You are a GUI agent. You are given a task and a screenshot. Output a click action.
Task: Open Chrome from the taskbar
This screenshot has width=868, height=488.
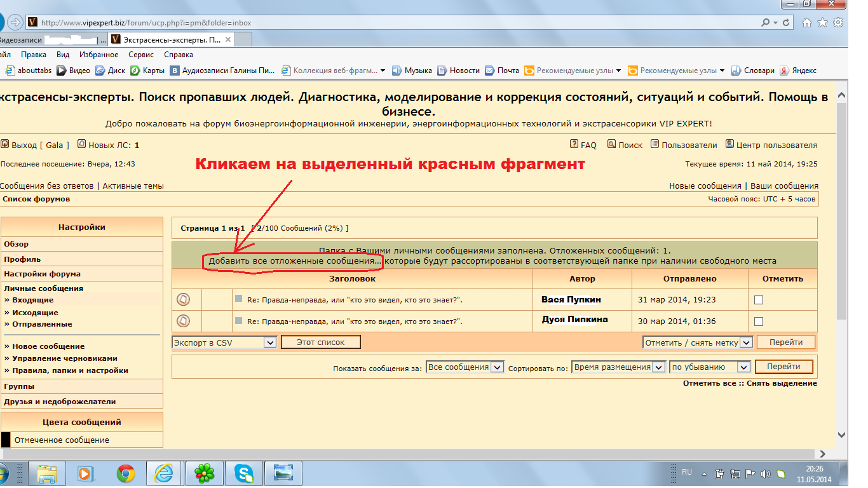click(x=126, y=473)
